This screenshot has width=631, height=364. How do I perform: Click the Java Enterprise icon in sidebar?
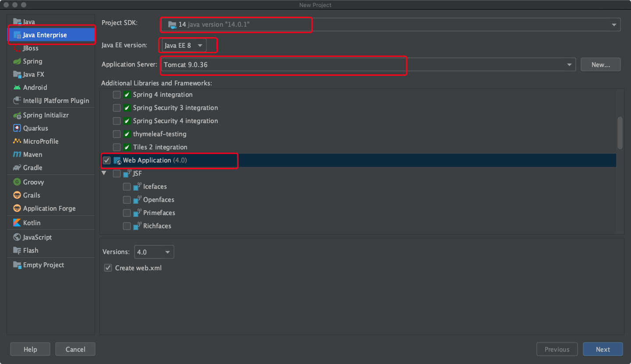click(x=18, y=35)
